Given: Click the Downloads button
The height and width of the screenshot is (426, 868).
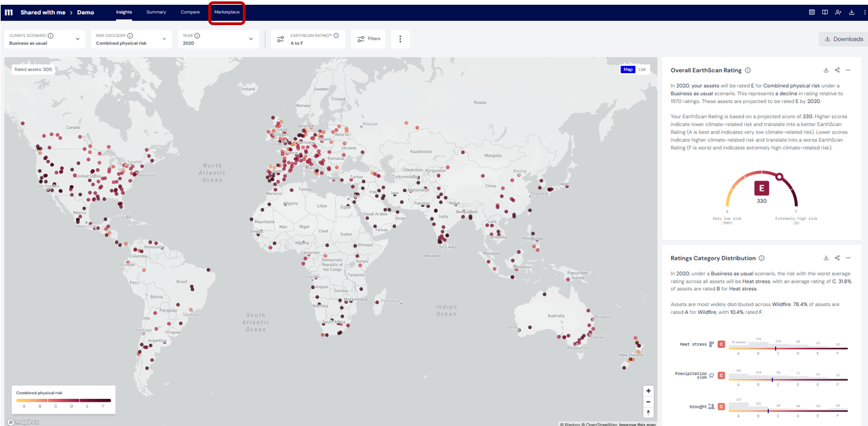Looking at the screenshot, I should tap(843, 39).
